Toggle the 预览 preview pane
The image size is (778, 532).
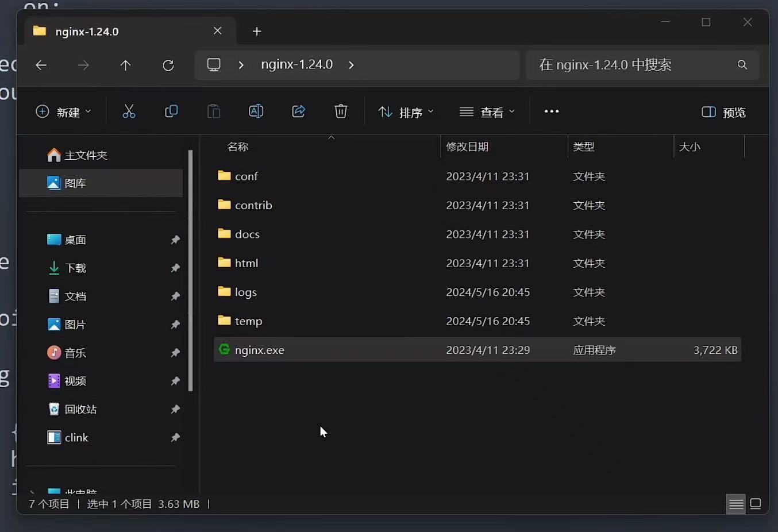(724, 112)
